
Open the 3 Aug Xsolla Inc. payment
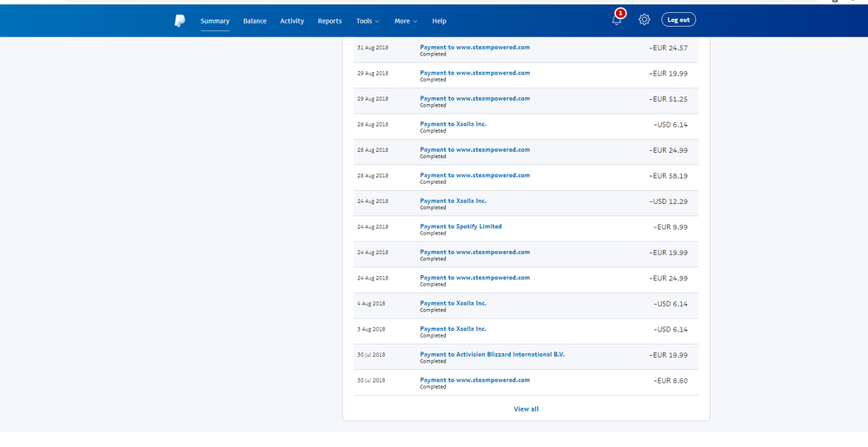pos(453,329)
